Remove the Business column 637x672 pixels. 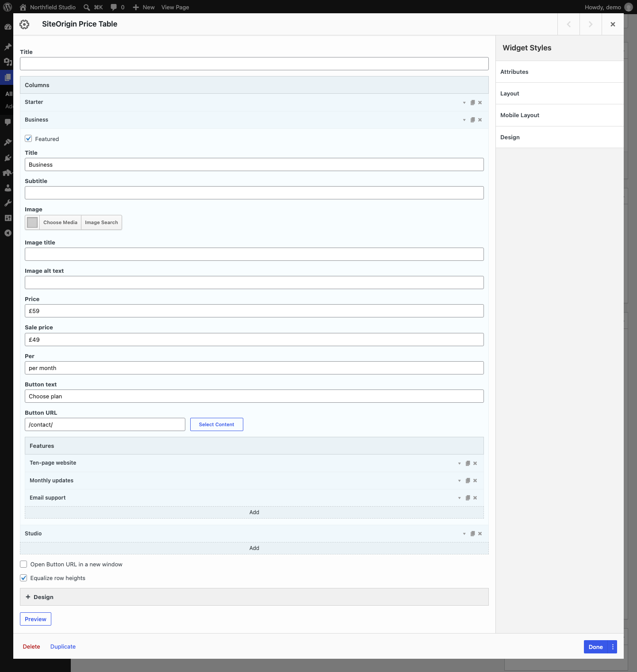click(x=480, y=120)
